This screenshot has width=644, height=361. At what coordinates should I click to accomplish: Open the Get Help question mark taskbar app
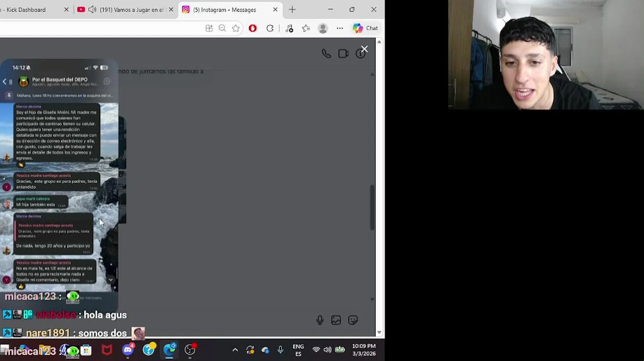[148, 349]
